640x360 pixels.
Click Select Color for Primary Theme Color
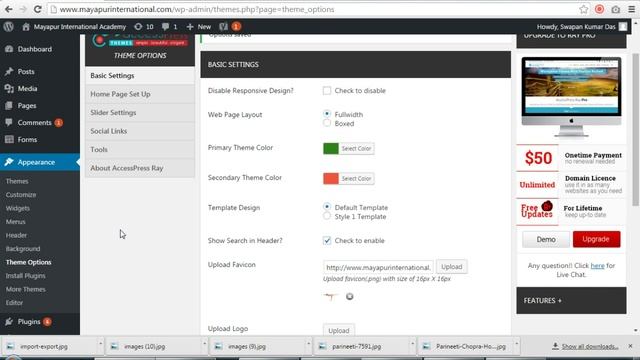[x=356, y=149]
